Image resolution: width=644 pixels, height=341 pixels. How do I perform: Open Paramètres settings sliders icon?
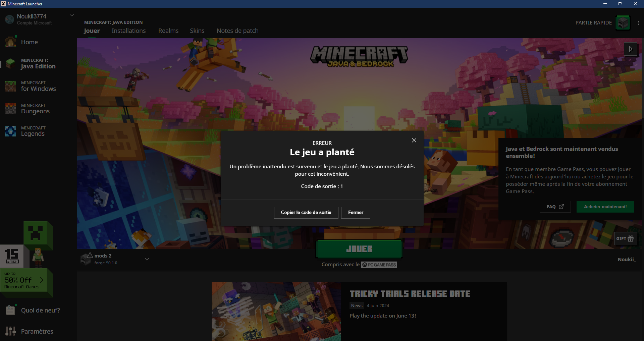point(10,331)
